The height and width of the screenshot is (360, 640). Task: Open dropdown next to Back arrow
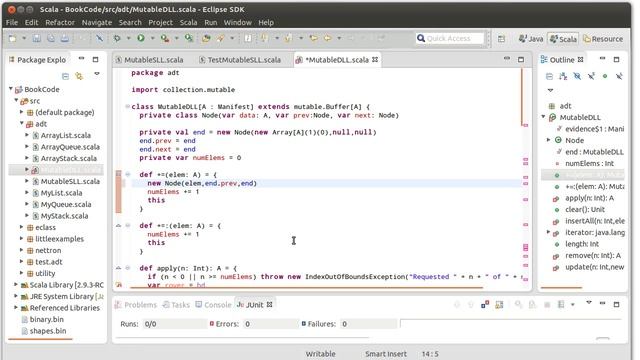tap(339, 38)
